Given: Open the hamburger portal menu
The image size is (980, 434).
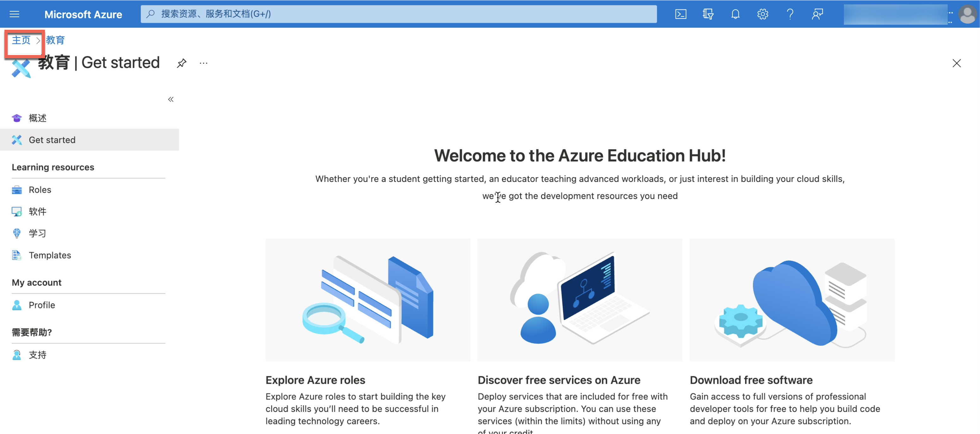Looking at the screenshot, I should click(15, 14).
